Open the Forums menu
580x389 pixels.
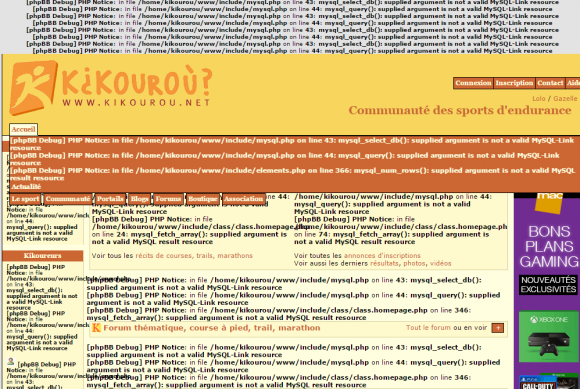[168, 199]
